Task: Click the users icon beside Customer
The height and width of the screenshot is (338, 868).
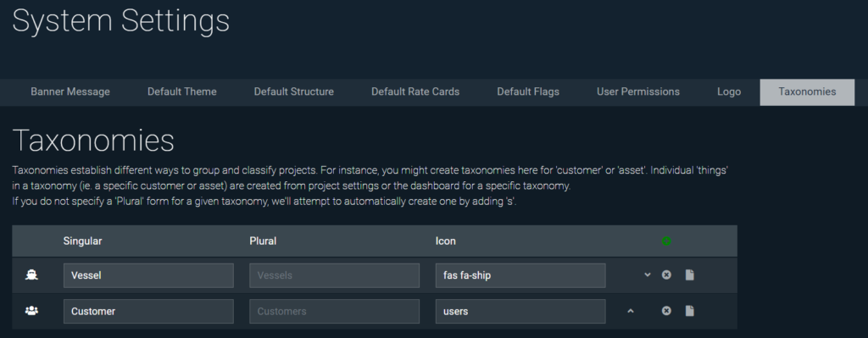Action: pyautogui.click(x=31, y=311)
